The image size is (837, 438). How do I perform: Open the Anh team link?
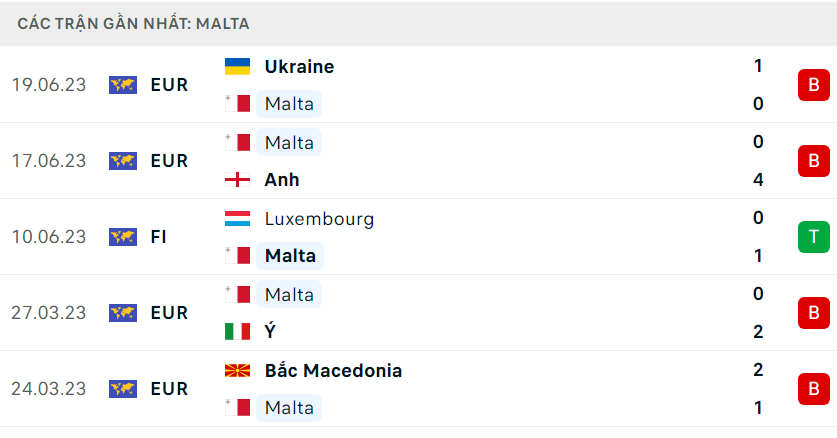pos(282,180)
